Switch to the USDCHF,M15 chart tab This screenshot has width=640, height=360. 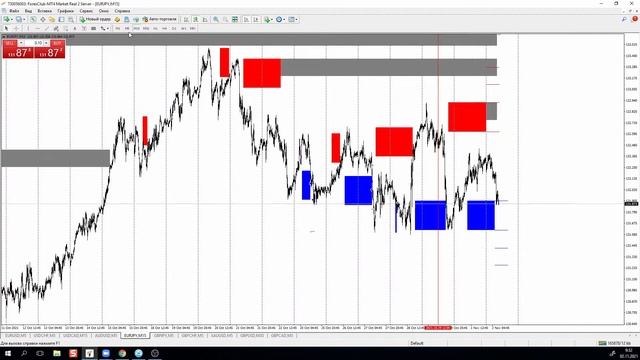[x=44, y=336]
